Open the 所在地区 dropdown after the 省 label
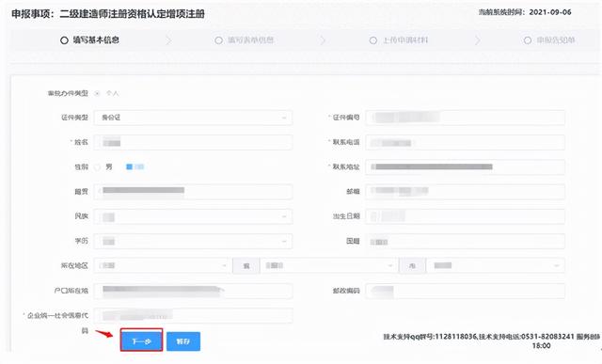Image resolution: width=602 pixels, height=364 pixels. click(x=328, y=265)
